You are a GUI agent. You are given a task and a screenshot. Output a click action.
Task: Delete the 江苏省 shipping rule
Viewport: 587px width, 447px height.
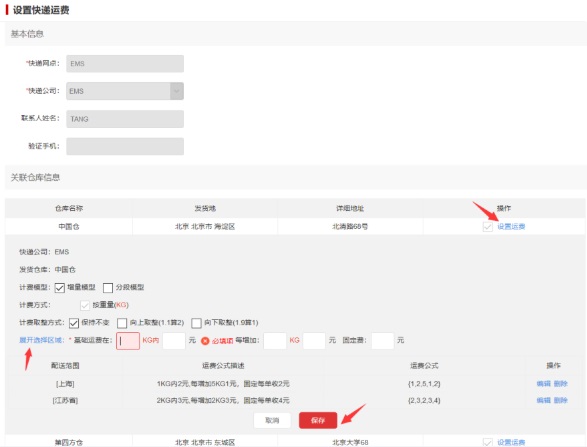(560, 400)
